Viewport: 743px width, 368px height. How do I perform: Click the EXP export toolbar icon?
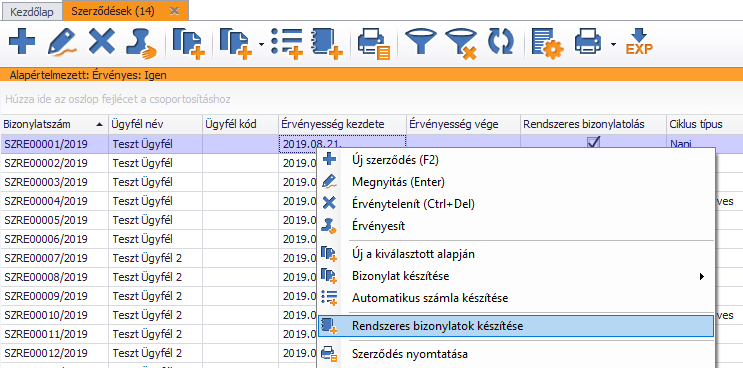pos(639,43)
